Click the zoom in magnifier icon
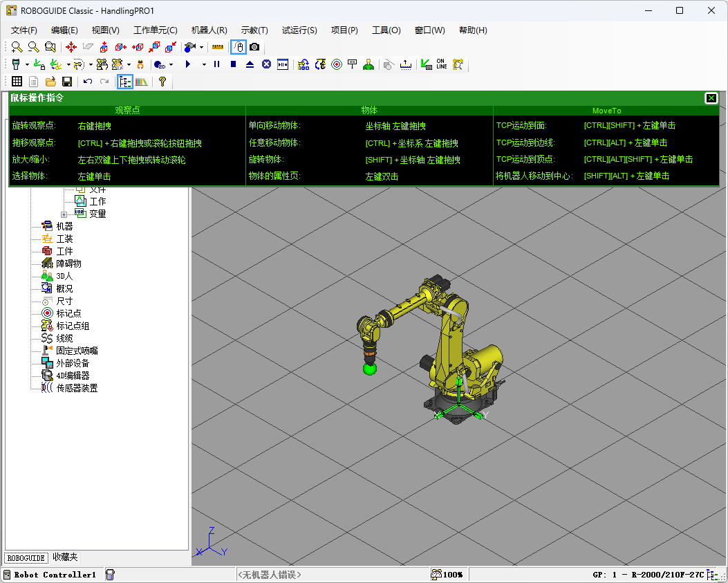 [17, 47]
